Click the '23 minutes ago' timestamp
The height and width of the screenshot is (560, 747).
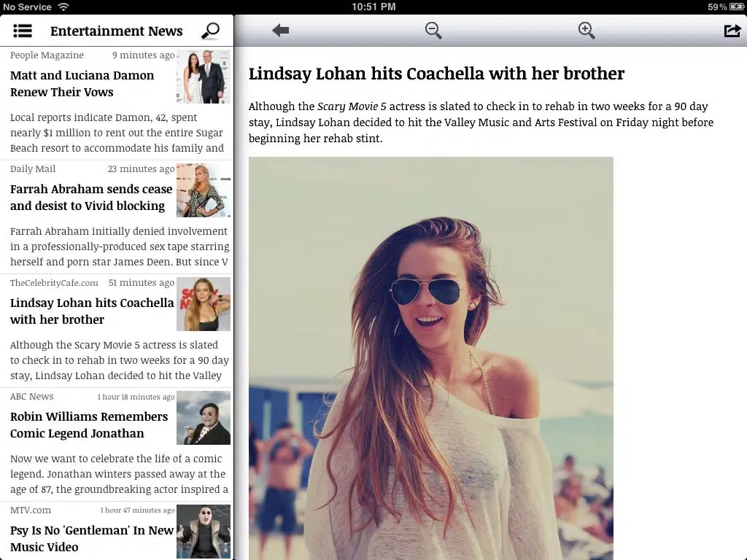tap(141, 169)
